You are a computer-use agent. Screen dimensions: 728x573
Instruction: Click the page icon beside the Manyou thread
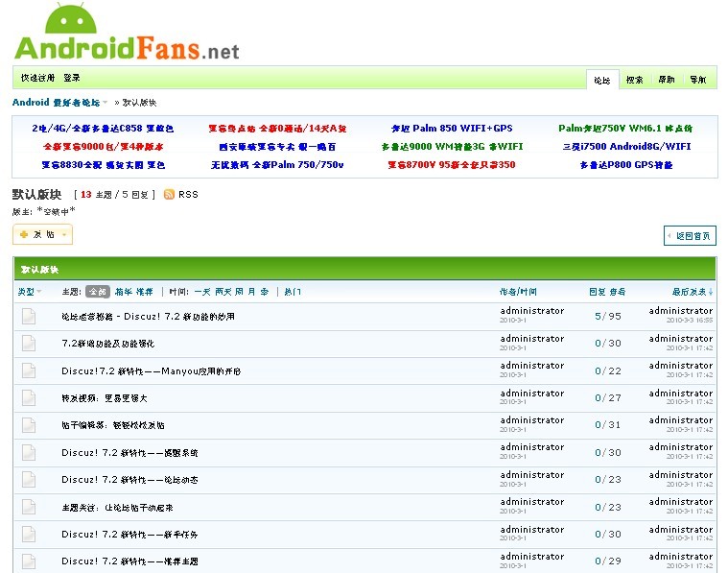(29, 370)
